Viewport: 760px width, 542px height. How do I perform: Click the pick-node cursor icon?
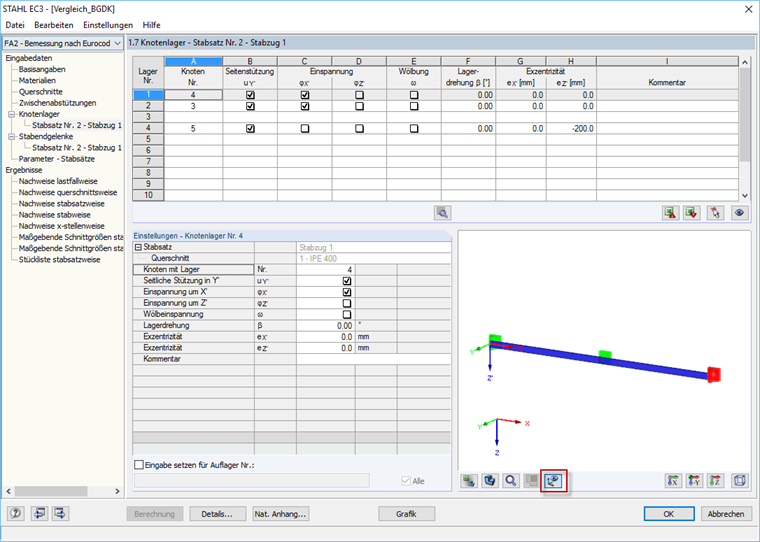(716, 213)
